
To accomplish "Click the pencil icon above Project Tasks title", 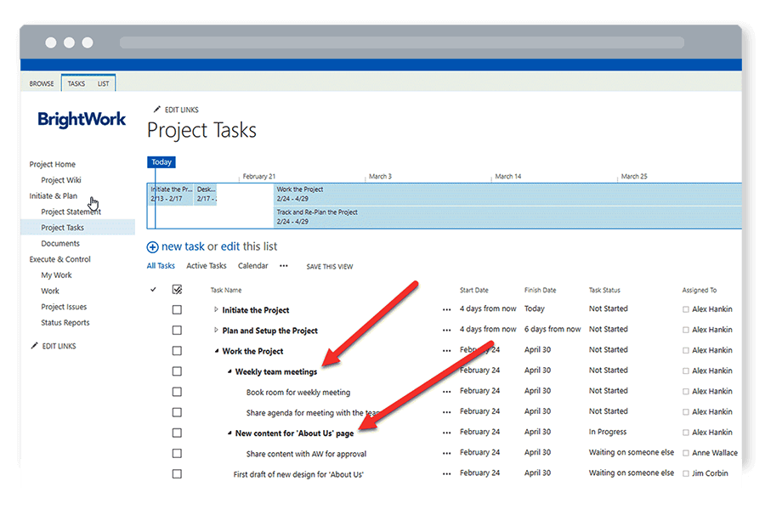I will pos(156,110).
